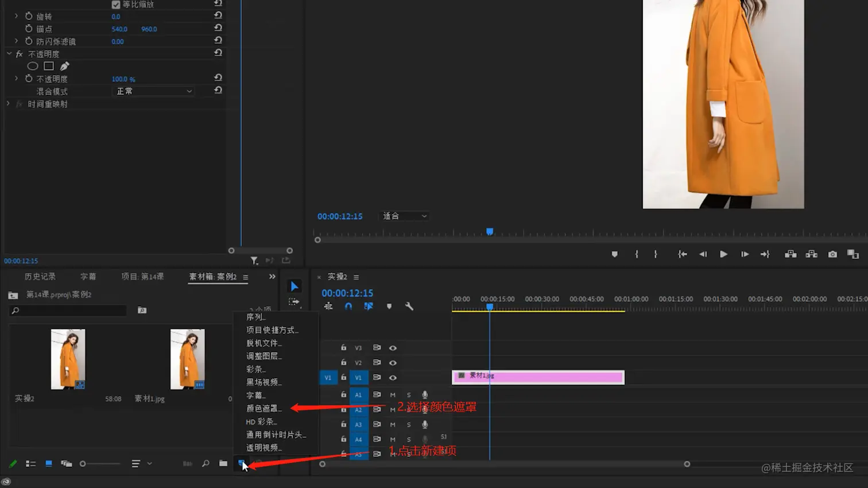868x488 pixels.
Task: Create a four-point rectangle opacity mask
Action: pos(49,66)
